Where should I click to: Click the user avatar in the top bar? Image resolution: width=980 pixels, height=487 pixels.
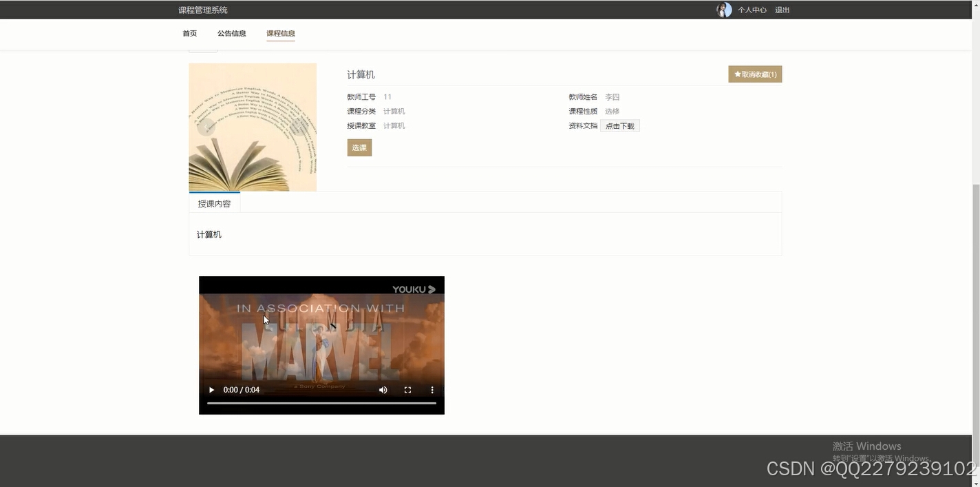tap(723, 10)
